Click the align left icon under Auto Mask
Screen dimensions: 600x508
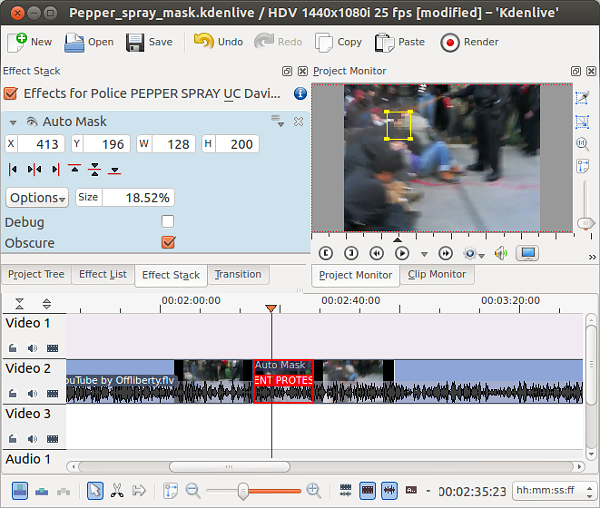(x=13, y=170)
